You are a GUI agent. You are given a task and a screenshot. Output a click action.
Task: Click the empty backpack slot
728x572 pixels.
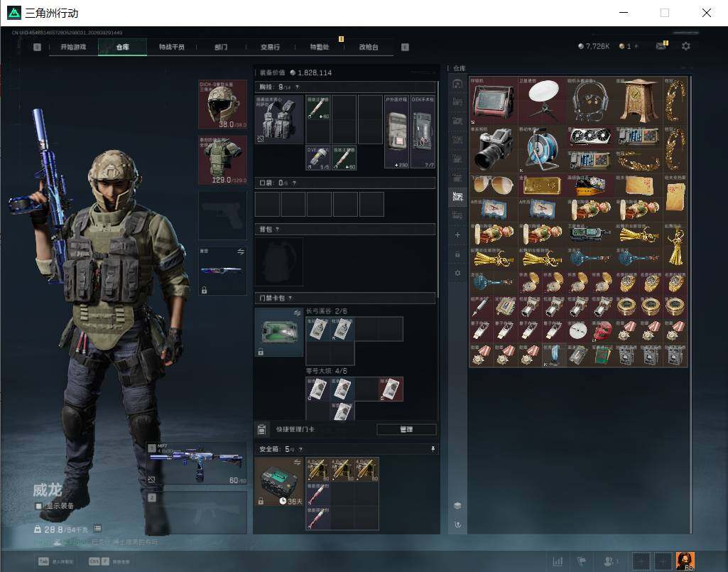[279, 261]
